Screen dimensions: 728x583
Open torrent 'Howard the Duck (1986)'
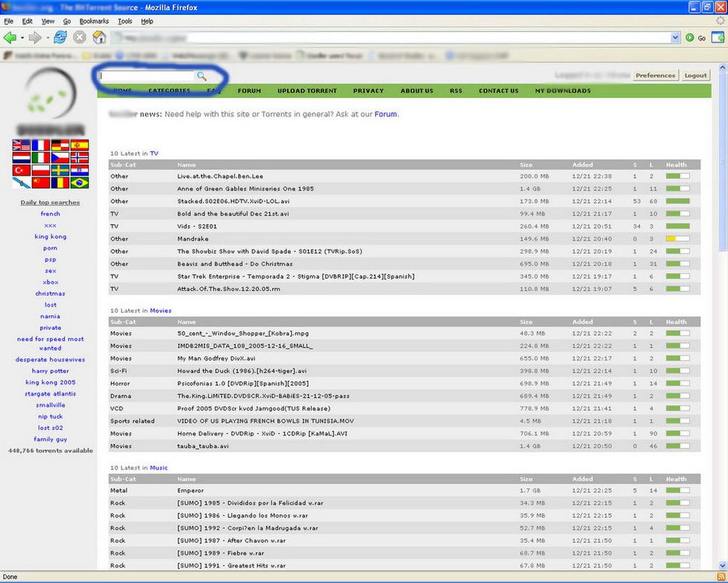click(x=242, y=371)
